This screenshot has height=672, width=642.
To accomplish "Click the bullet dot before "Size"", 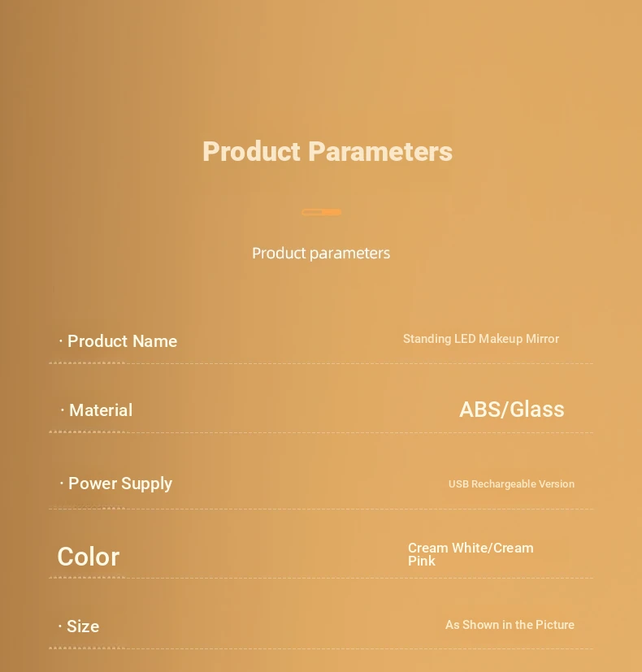I will 60,626.
